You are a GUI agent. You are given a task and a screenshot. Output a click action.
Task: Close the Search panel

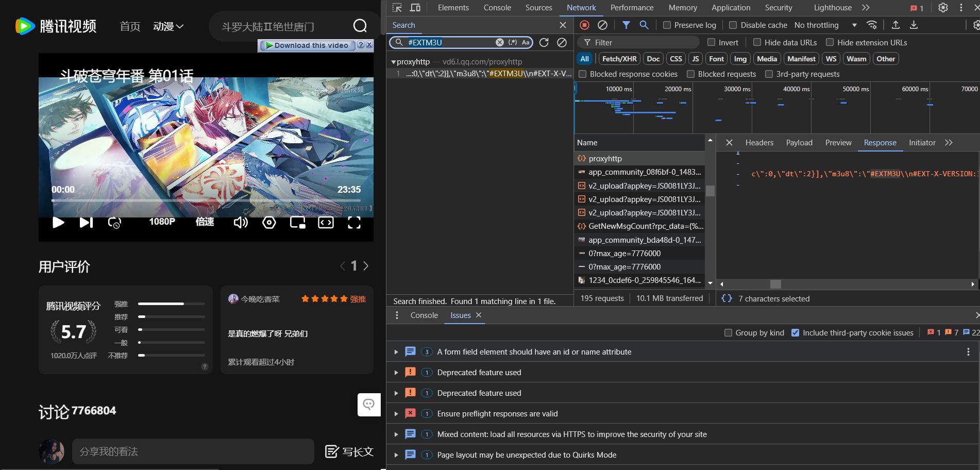[x=563, y=25]
